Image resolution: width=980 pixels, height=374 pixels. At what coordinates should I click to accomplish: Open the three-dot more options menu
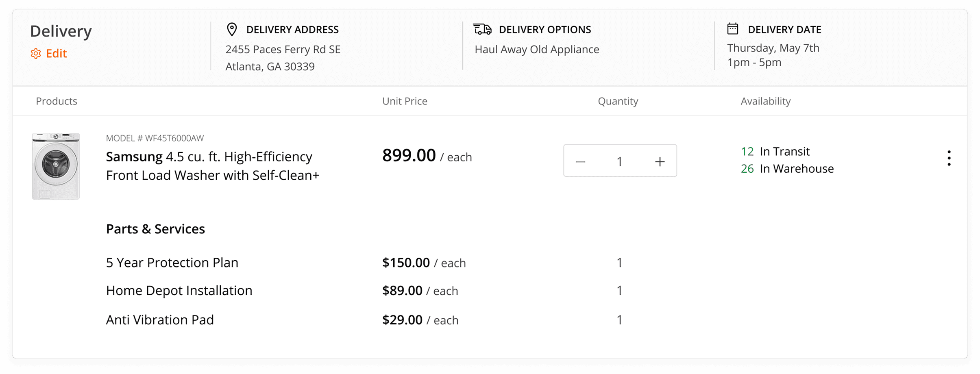click(x=949, y=158)
